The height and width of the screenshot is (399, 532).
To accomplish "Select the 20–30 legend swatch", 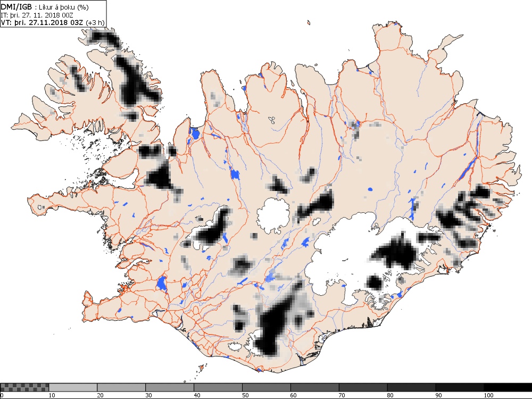I will [x=121, y=387].
